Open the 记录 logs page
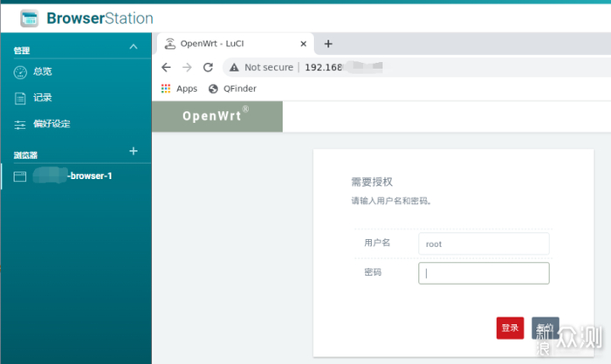 tap(43, 98)
